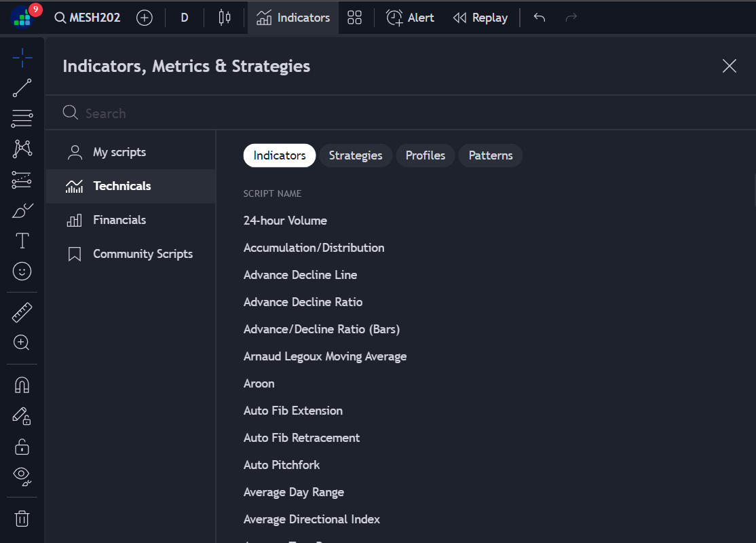Toggle lock all drawing tools

[x=22, y=447]
